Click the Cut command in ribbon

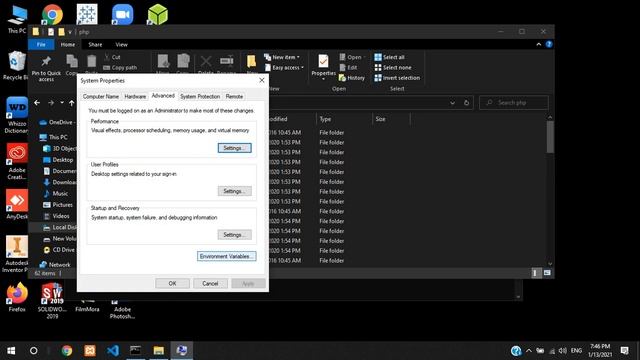(112, 57)
